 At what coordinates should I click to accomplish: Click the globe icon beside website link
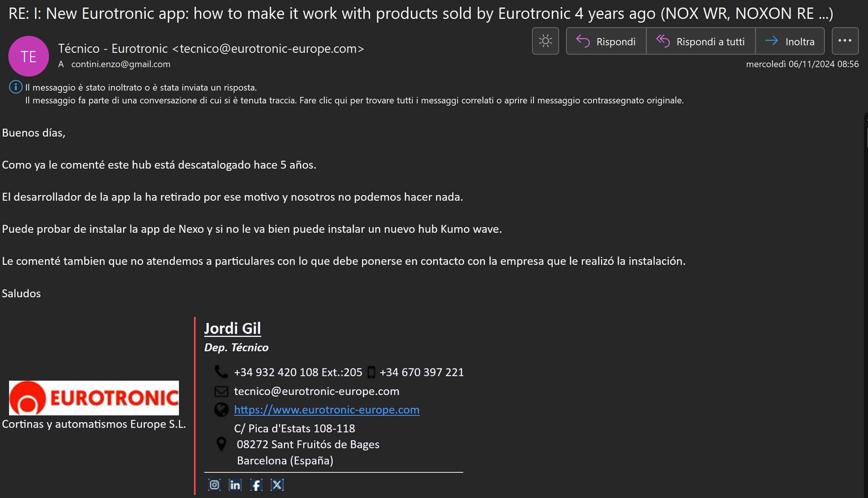point(221,410)
